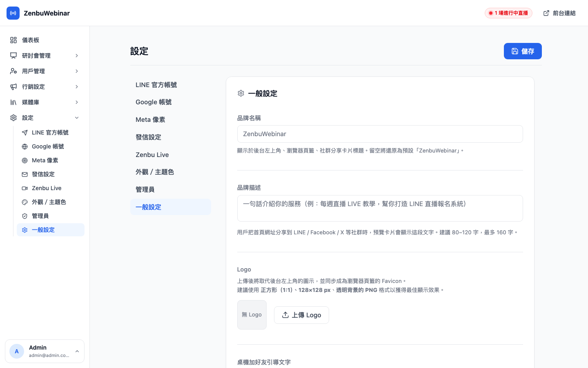Open sidebar Google 帳號 sub-item
This screenshot has height=368, width=588.
pos(51,146)
